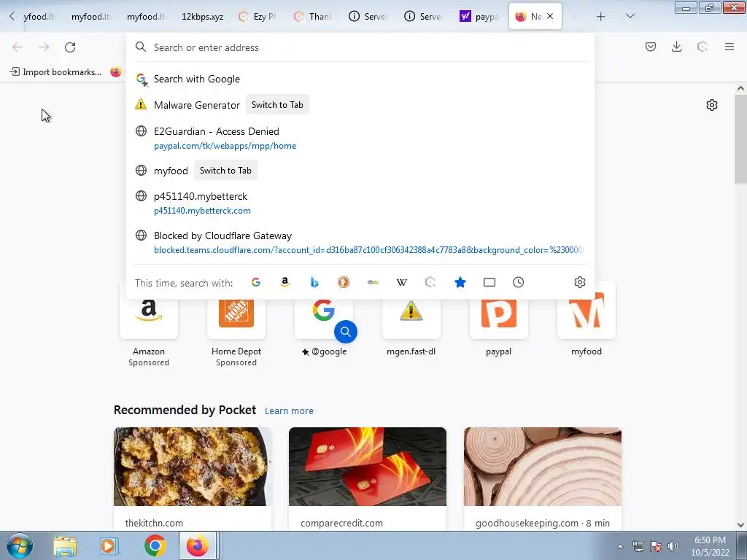
Task: Click the Search or enter address field
Action: 360,47
